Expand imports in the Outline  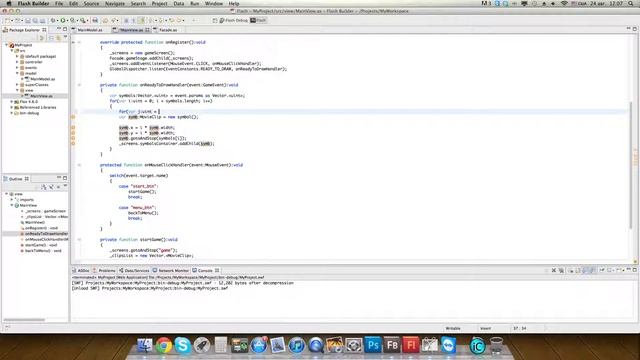point(12,200)
